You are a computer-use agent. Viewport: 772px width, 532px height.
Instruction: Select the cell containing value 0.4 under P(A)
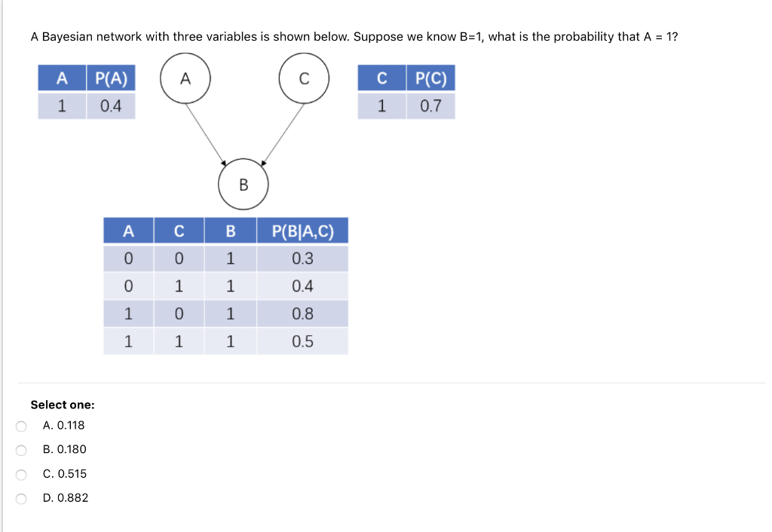110,105
